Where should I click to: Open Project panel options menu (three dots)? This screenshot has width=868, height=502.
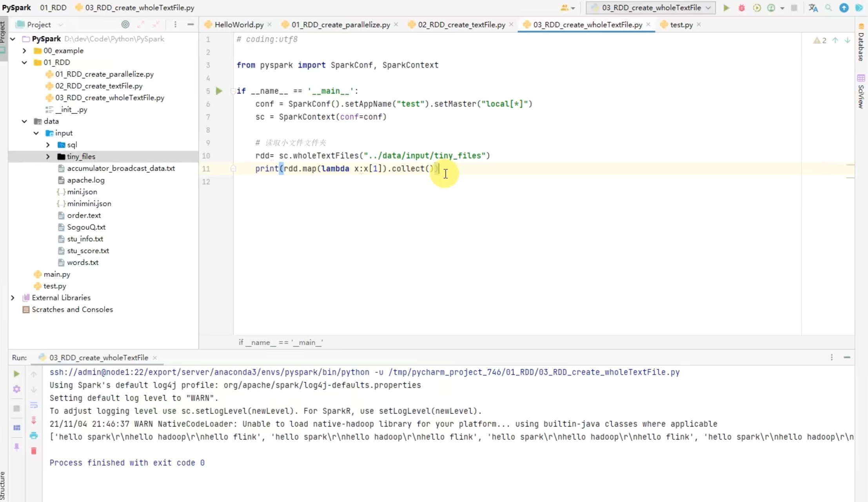175,24
